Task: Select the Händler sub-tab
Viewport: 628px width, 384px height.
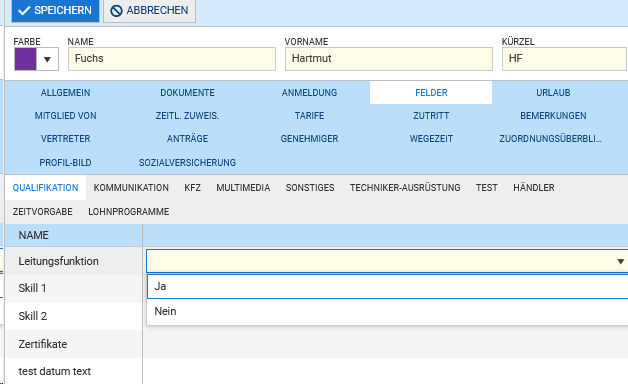Action: (x=533, y=188)
